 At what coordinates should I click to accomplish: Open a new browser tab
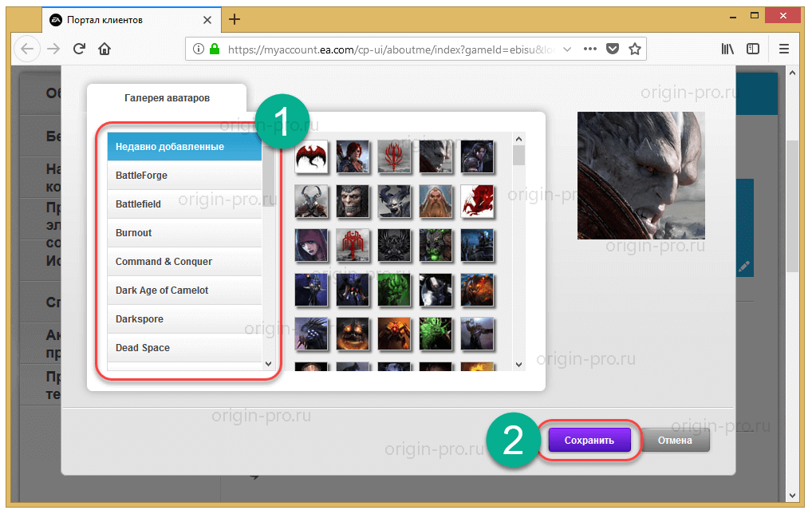[x=234, y=19]
